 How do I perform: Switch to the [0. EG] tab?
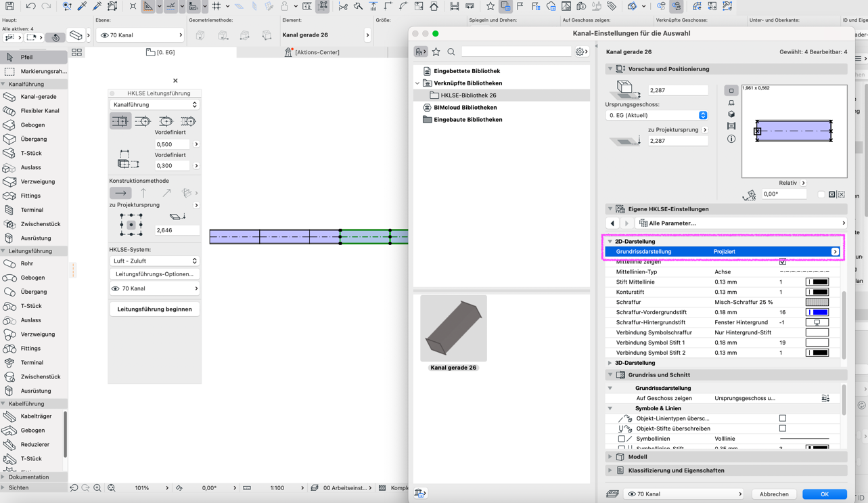[x=160, y=52]
